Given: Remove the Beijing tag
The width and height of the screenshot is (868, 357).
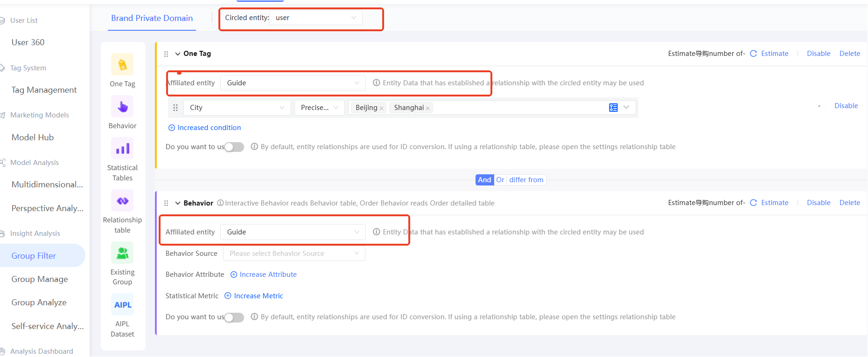Looking at the screenshot, I should 381,108.
